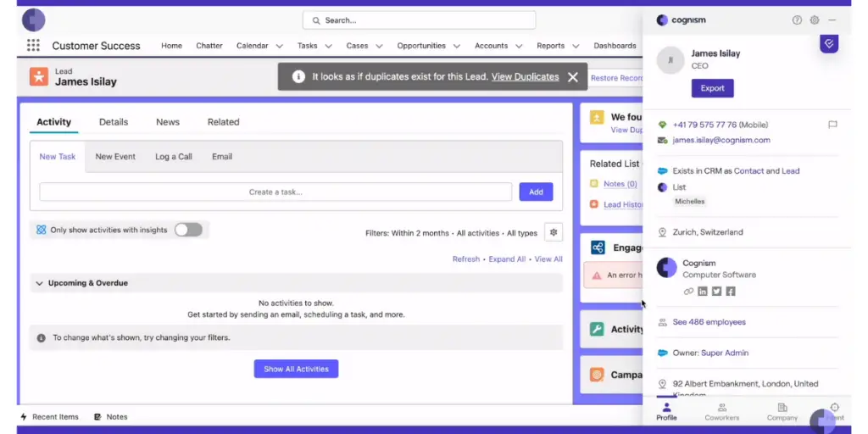
Task: Click the Cognism help question mark icon
Action: click(x=797, y=20)
